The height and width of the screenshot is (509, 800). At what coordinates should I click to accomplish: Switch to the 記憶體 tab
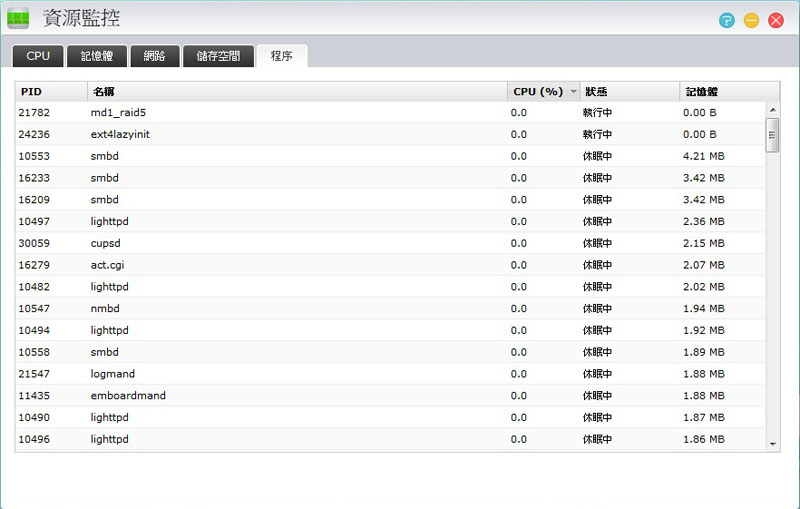coord(96,56)
